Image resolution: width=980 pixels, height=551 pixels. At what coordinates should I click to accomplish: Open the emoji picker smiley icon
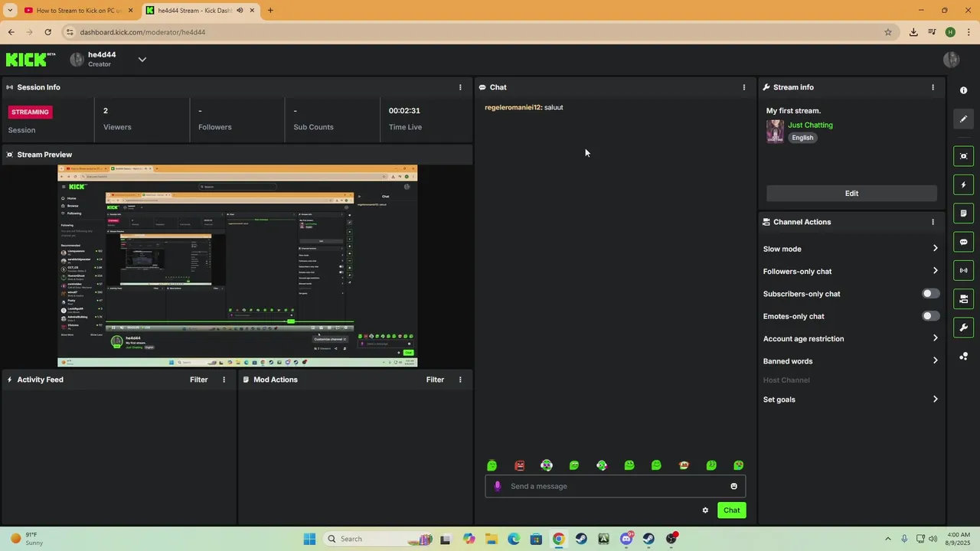pyautogui.click(x=733, y=486)
